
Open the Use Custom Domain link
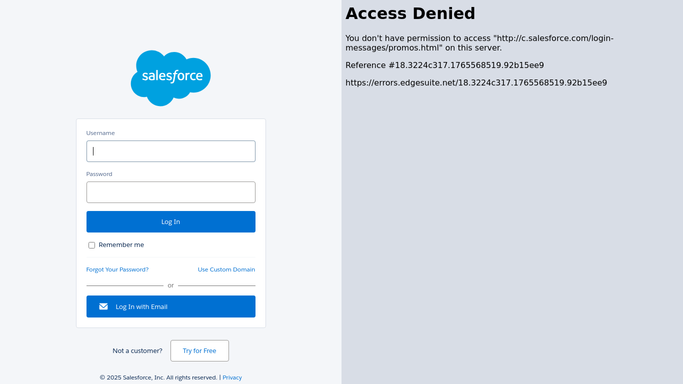tap(227, 269)
